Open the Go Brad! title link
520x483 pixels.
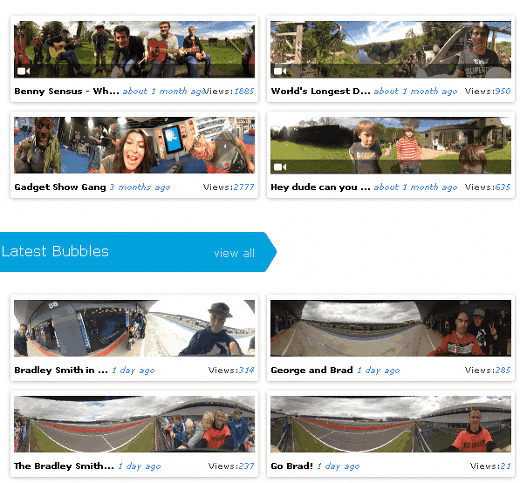pos(292,466)
